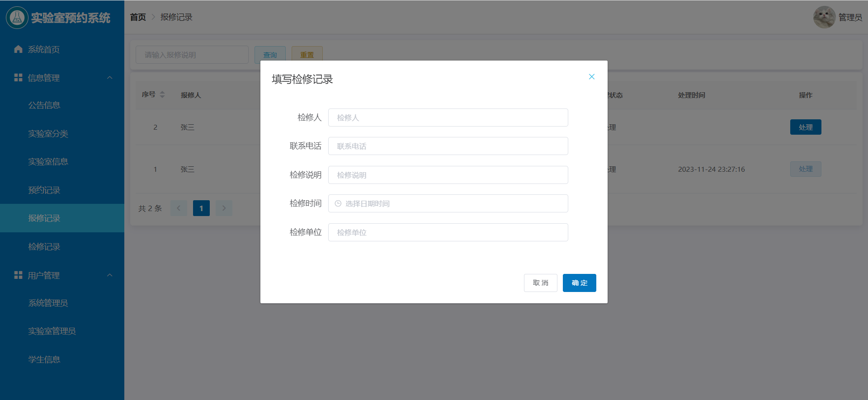Focus the 检修单位 input field

click(448, 232)
